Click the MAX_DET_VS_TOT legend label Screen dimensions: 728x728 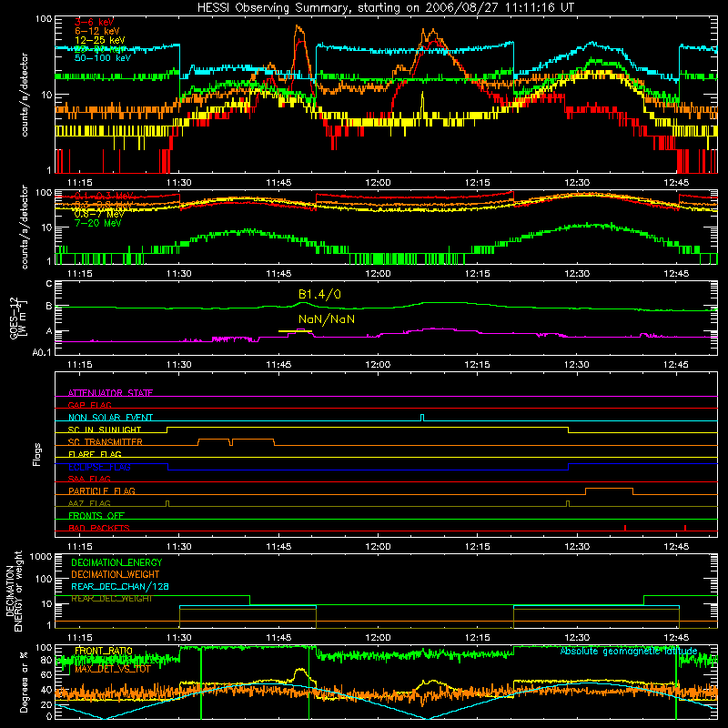coord(113,669)
